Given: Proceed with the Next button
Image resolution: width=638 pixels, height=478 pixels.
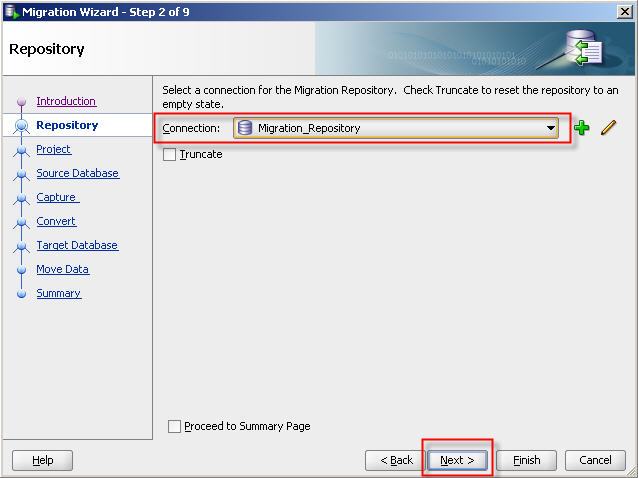Looking at the screenshot, I should (x=457, y=460).
